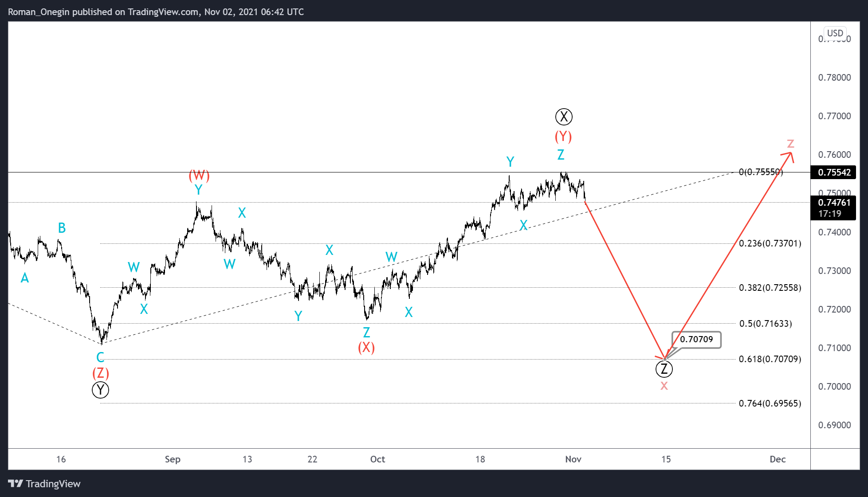Image resolution: width=868 pixels, height=497 pixels.
Task: Click the circled Z label near 0.70709
Action: click(664, 368)
